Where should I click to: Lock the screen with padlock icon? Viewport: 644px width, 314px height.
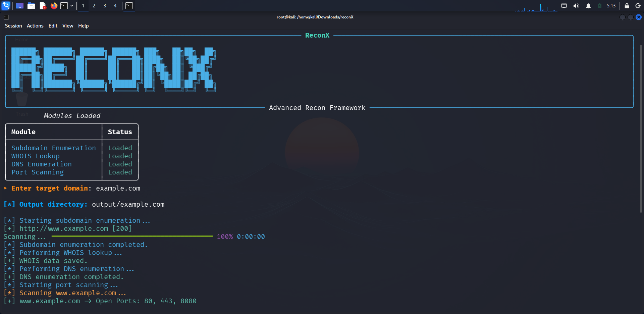click(x=627, y=6)
